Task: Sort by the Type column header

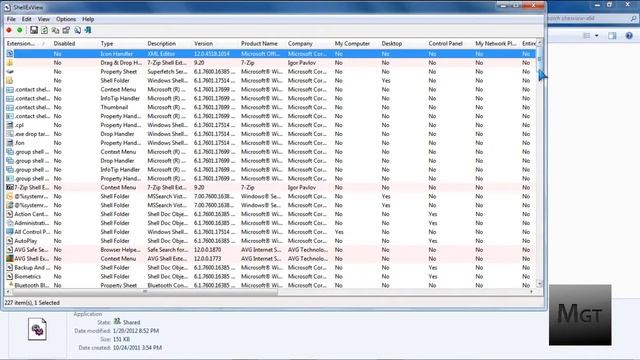Action: (122, 43)
